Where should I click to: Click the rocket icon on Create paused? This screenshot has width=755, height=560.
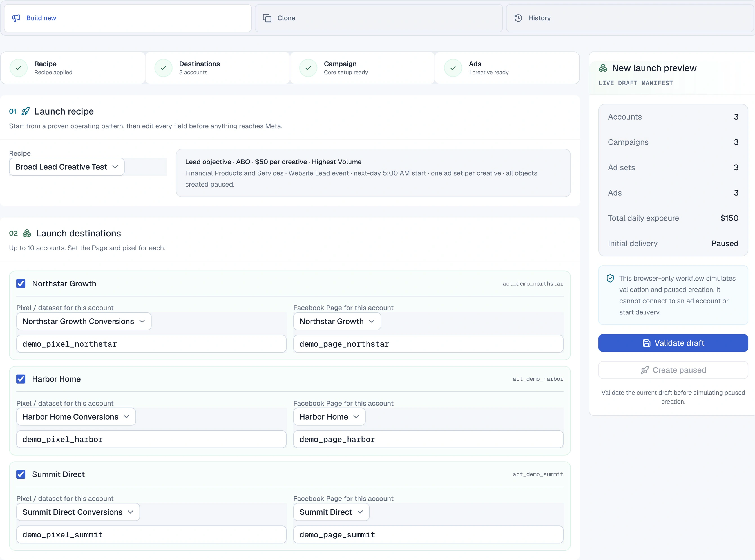[x=645, y=370]
